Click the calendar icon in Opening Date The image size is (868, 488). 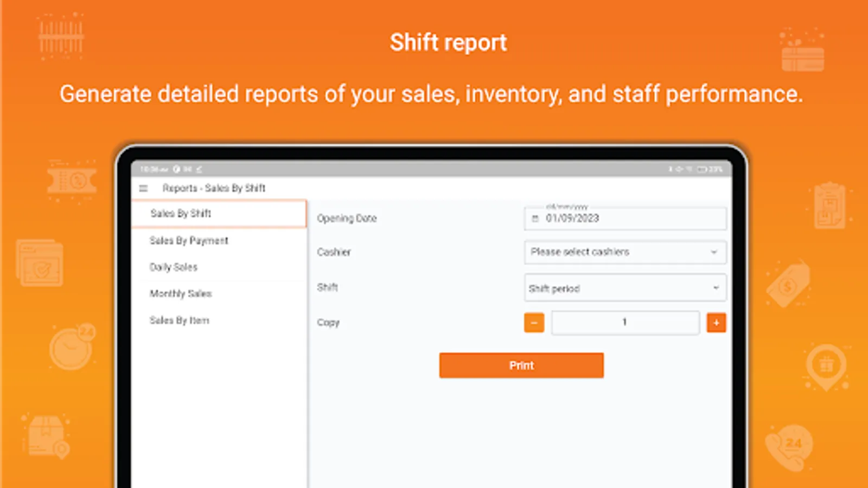click(535, 219)
